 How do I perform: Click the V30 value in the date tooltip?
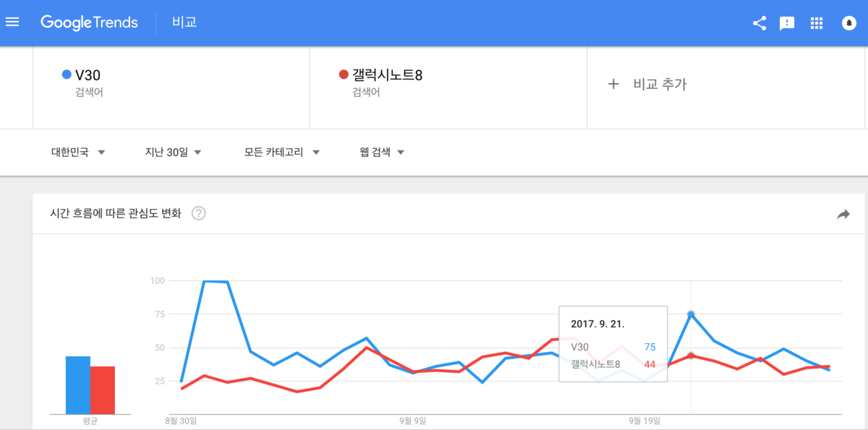click(649, 348)
